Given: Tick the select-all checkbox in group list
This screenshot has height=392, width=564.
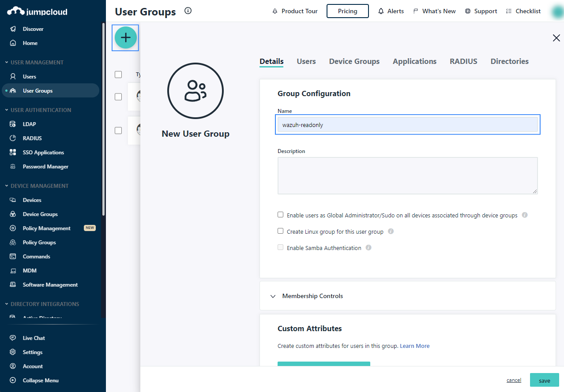Looking at the screenshot, I should click(x=118, y=75).
